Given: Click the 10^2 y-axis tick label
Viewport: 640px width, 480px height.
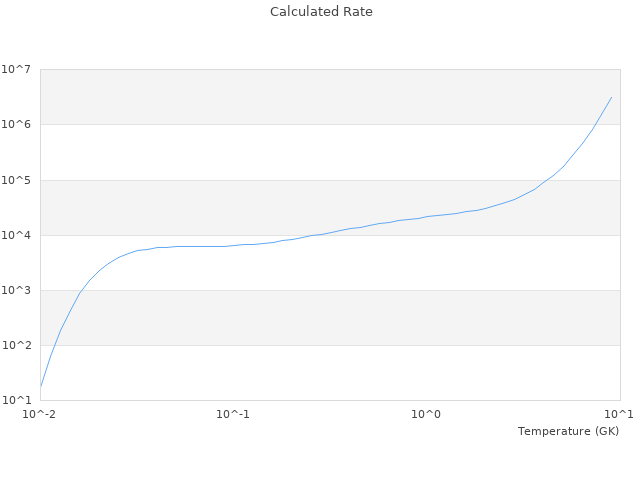Looking at the screenshot, I should [16, 345].
